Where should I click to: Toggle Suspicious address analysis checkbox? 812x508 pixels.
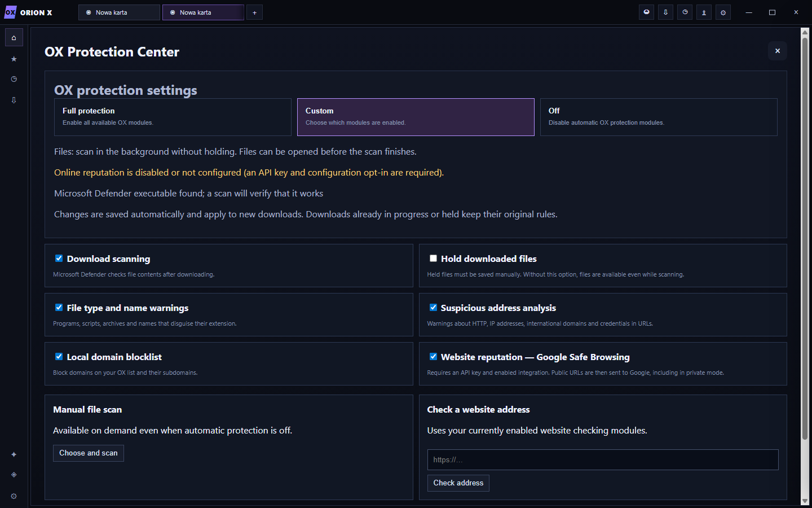tap(433, 308)
